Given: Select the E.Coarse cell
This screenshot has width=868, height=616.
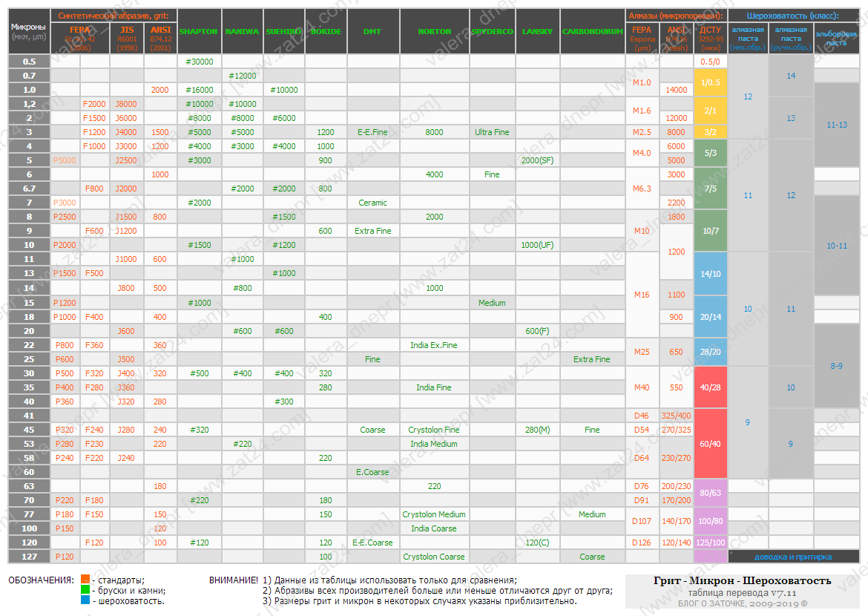Looking at the screenshot, I should point(372,472).
